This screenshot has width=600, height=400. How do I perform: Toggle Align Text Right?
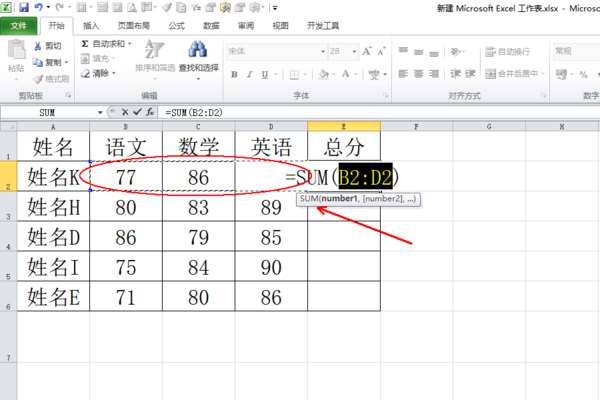[434, 73]
